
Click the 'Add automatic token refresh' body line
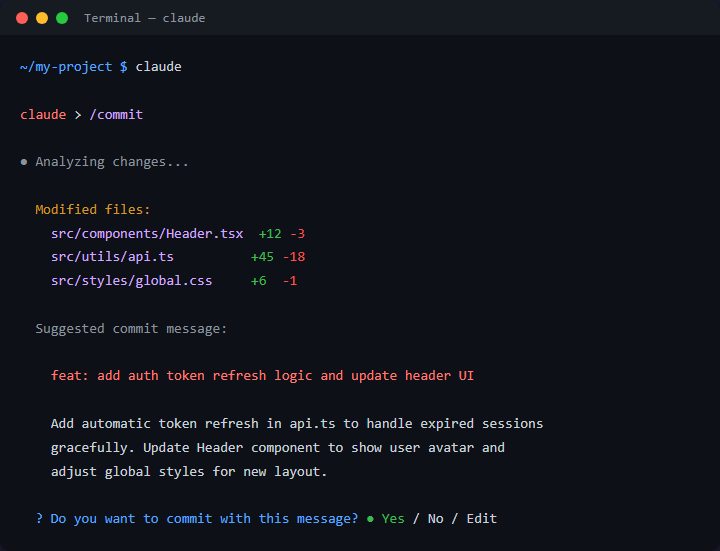297,423
